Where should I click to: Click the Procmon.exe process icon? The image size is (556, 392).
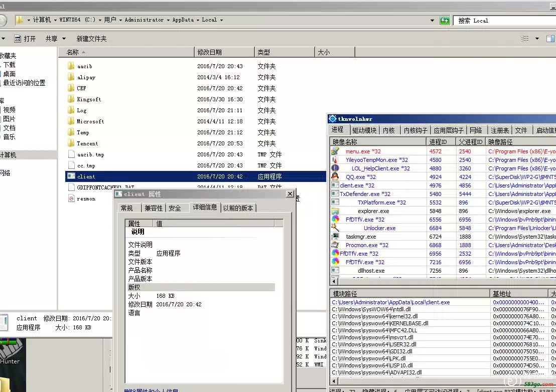(335, 245)
